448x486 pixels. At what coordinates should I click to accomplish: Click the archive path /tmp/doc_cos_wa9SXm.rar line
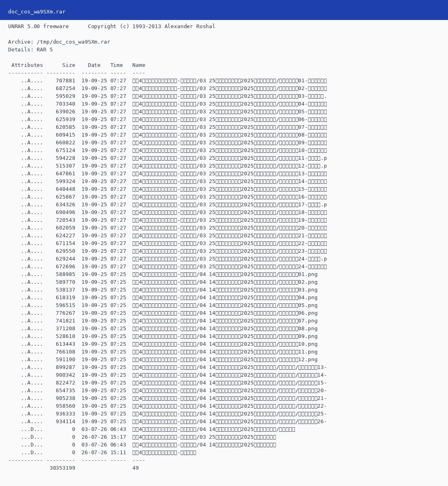click(59, 42)
